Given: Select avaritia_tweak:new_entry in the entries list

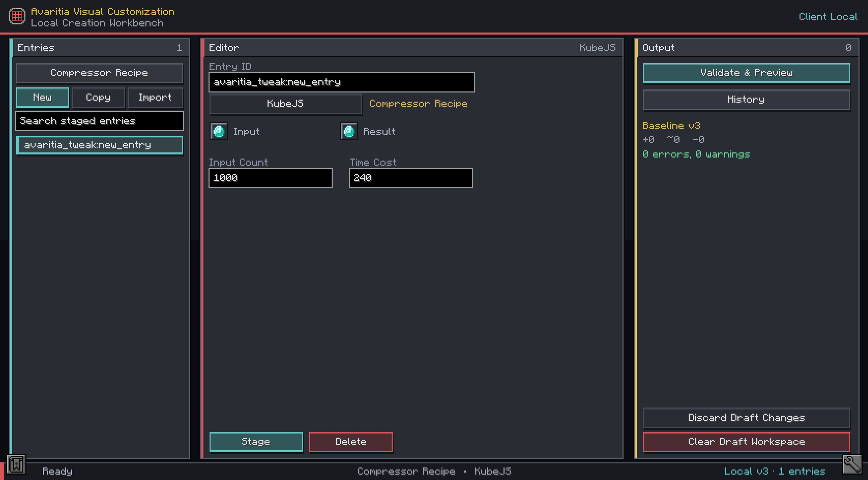Looking at the screenshot, I should [100, 145].
